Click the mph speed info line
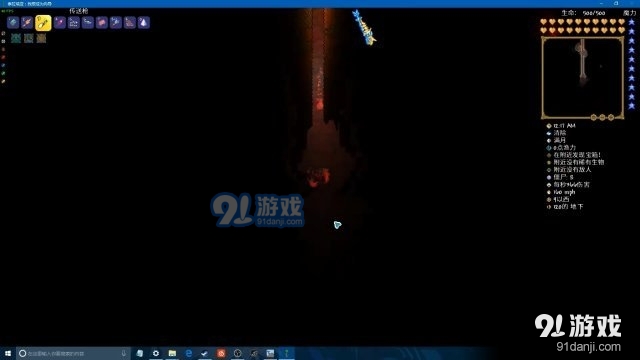 click(561, 192)
